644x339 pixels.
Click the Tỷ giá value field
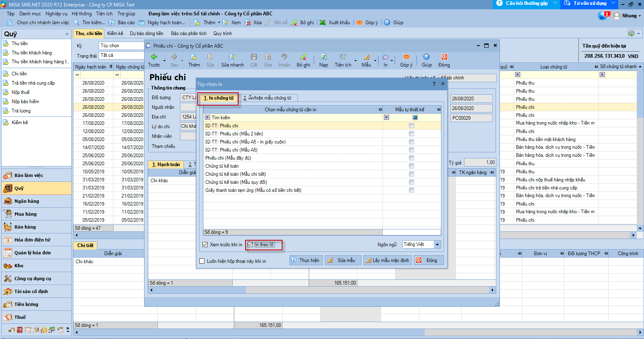[x=480, y=162]
